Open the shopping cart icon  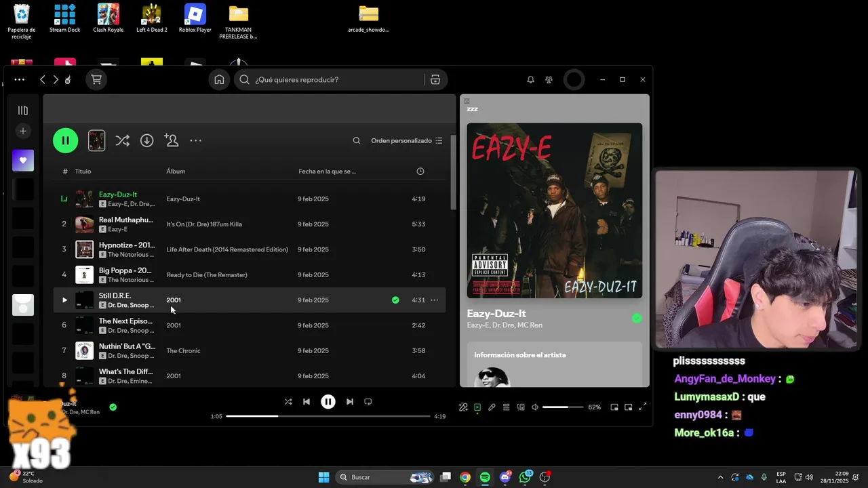point(96,79)
